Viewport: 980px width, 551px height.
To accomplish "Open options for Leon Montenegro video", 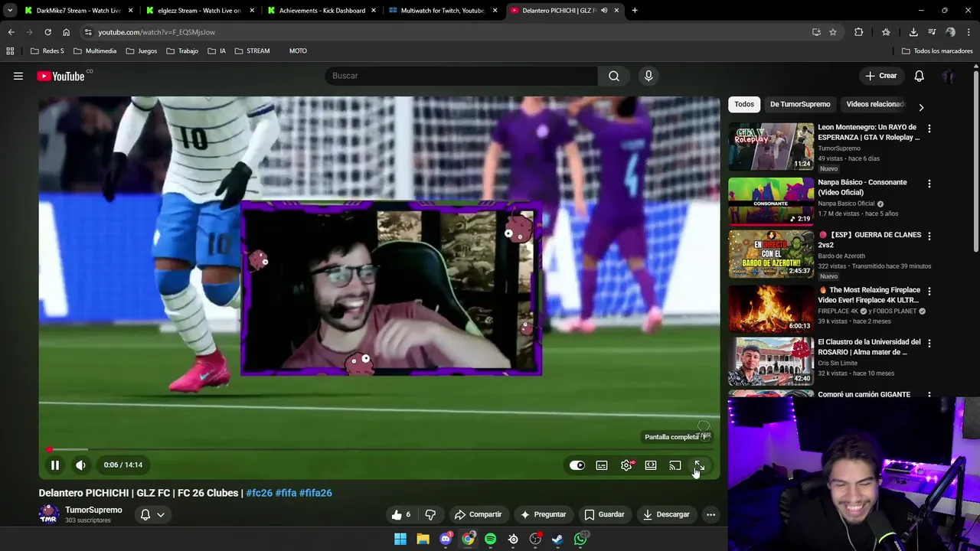I will tap(929, 129).
